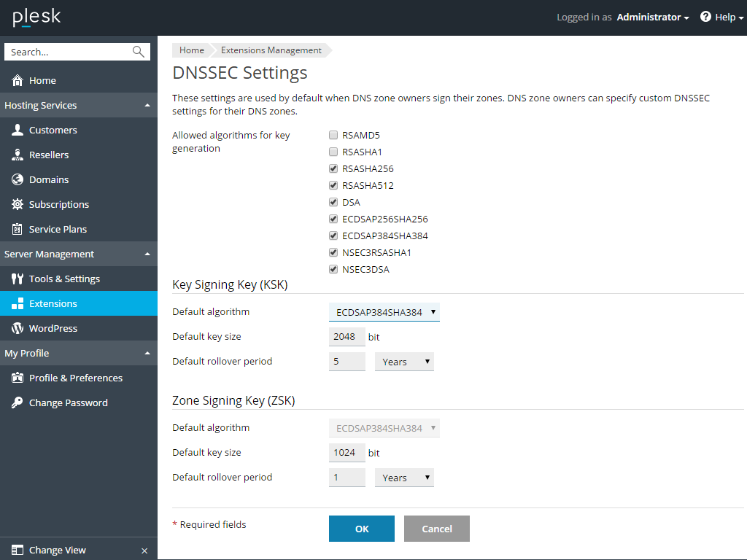
Task: Open WordPress in the sidebar
Action: (53, 328)
